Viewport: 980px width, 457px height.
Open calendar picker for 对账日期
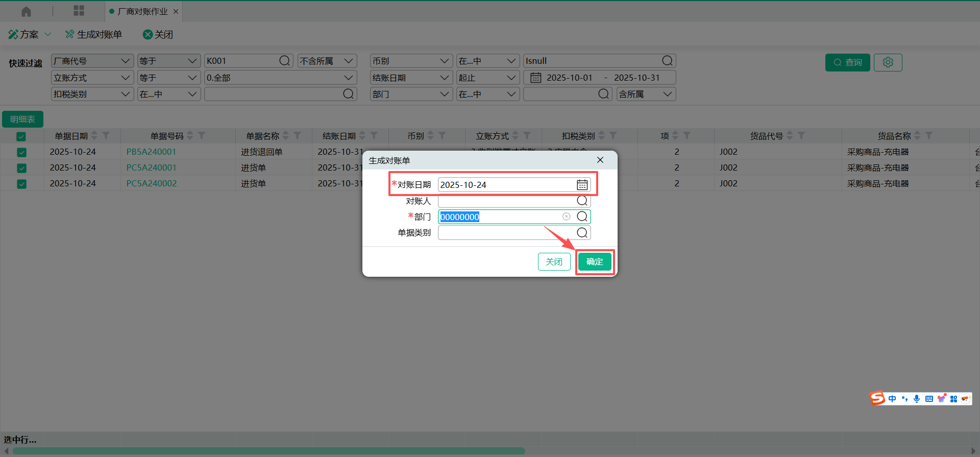coord(582,185)
